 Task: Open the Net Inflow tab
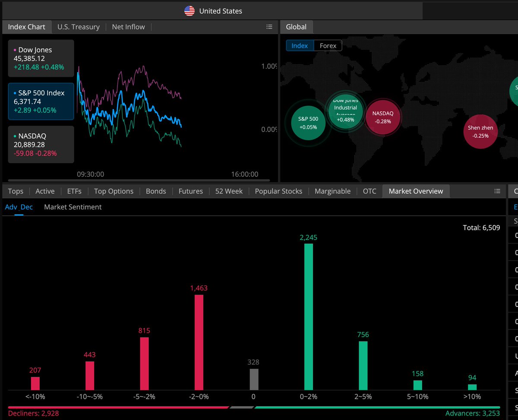[x=128, y=27]
